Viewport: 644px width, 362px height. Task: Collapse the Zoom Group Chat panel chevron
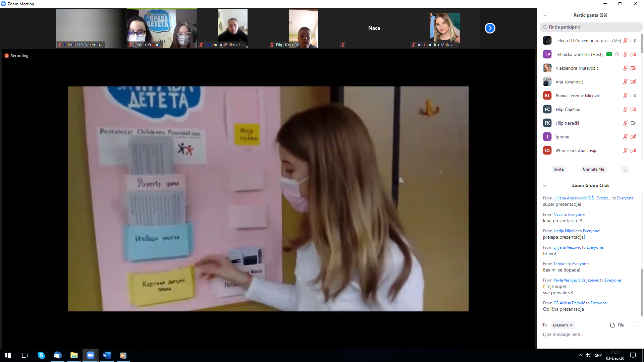pyautogui.click(x=545, y=186)
